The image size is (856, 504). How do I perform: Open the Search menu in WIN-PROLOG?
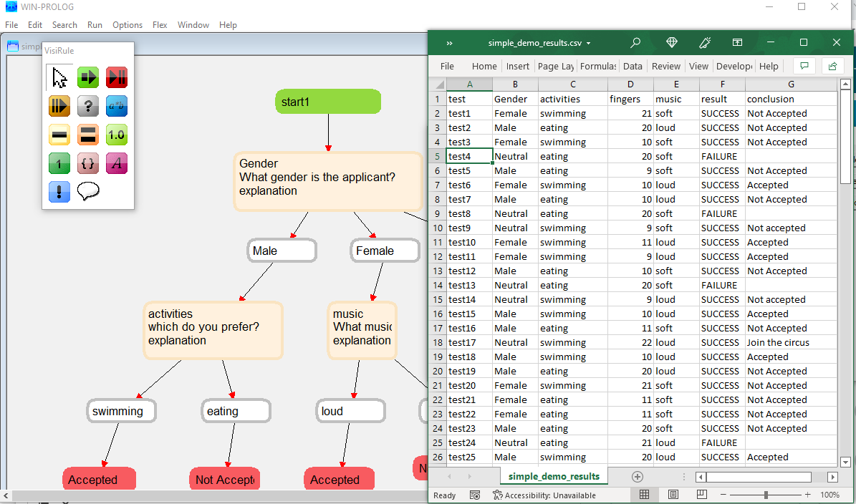point(64,25)
